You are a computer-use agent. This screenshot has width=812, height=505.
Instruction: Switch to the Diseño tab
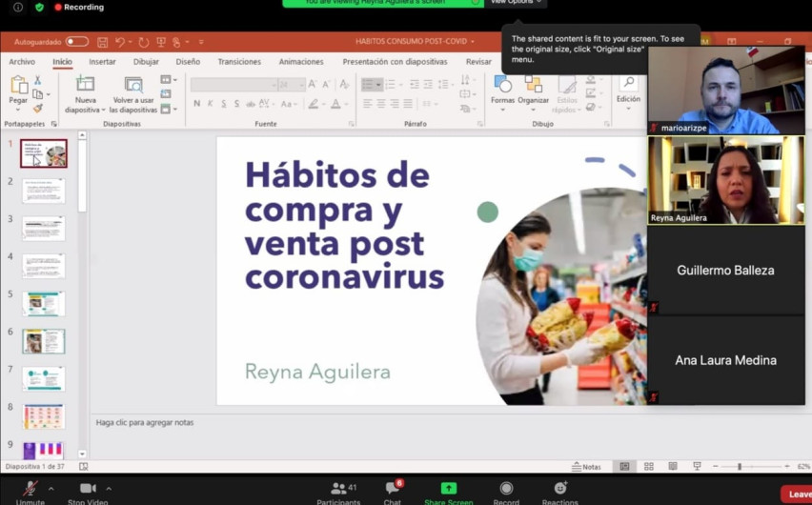[188, 62]
